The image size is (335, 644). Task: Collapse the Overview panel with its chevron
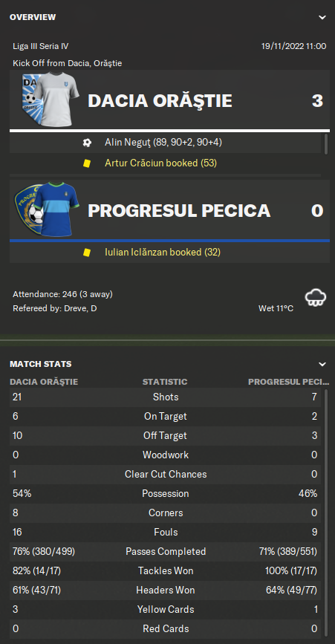[x=322, y=17]
